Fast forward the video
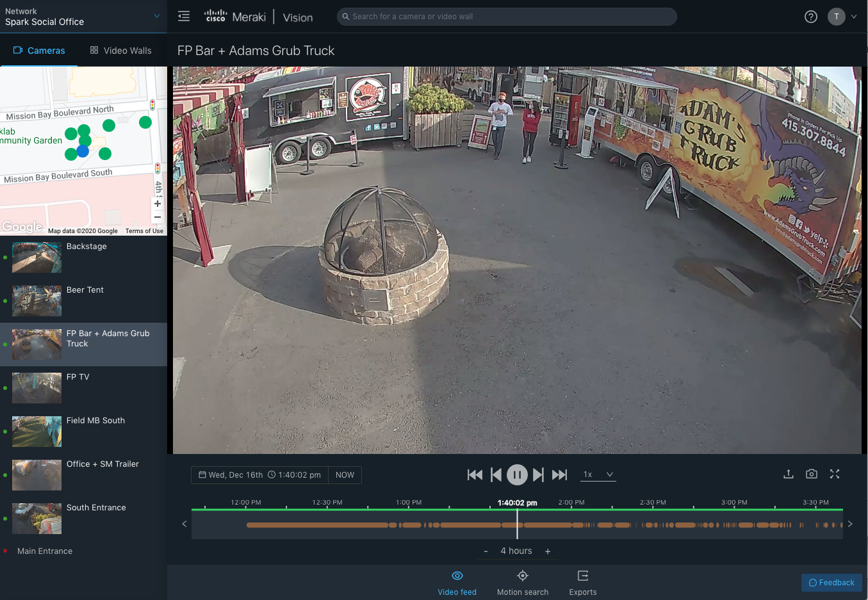 (x=560, y=474)
